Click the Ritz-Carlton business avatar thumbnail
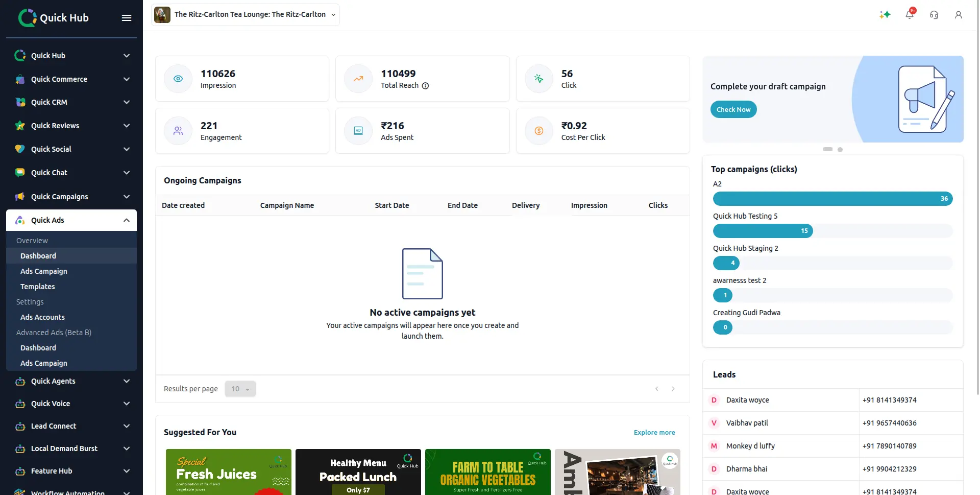 point(162,15)
